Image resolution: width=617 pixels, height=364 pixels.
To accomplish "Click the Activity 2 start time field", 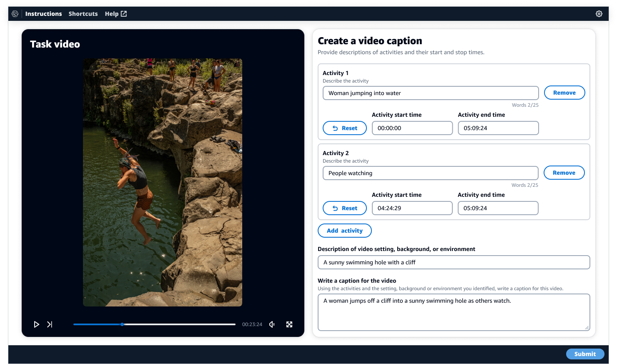I will [x=412, y=208].
